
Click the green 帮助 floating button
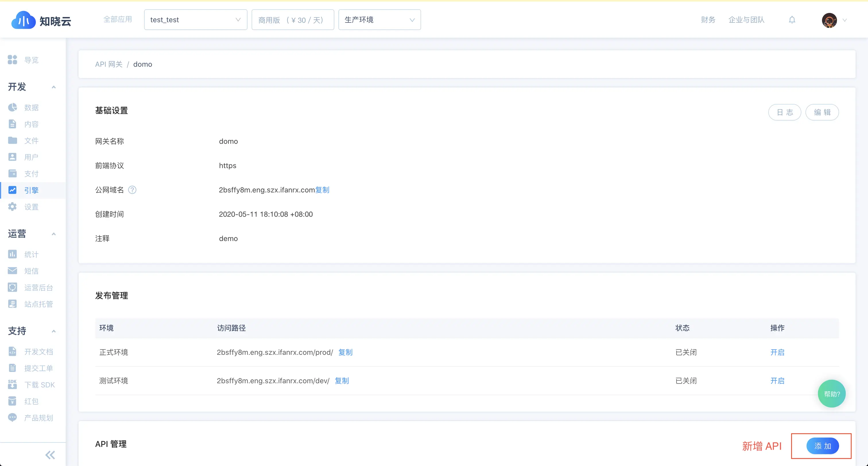831,394
